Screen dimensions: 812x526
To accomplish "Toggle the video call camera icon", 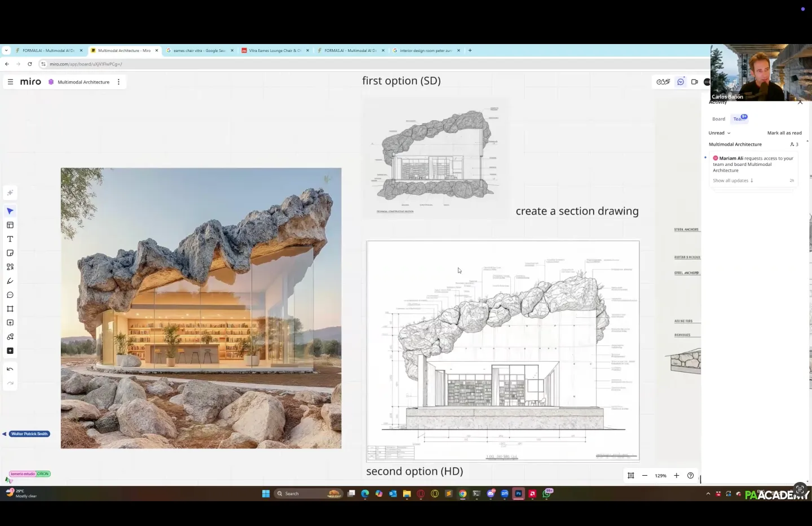I will pyautogui.click(x=694, y=82).
